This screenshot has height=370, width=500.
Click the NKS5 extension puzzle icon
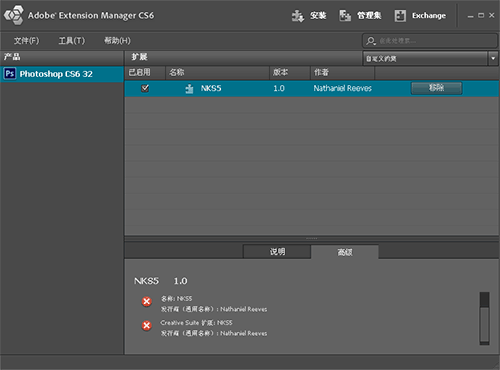[x=189, y=89]
